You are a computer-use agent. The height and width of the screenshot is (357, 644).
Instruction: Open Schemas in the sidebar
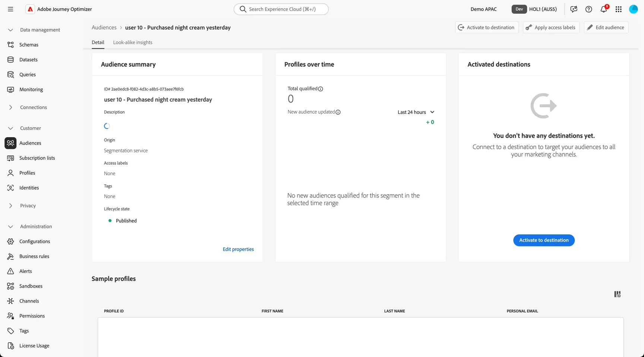(x=29, y=45)
